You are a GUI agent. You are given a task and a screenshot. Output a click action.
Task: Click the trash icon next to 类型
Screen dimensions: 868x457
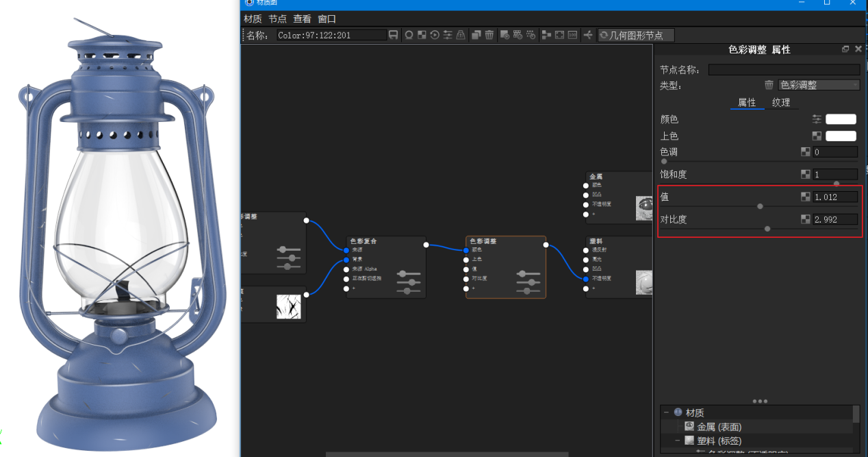(x=769, y=85)
